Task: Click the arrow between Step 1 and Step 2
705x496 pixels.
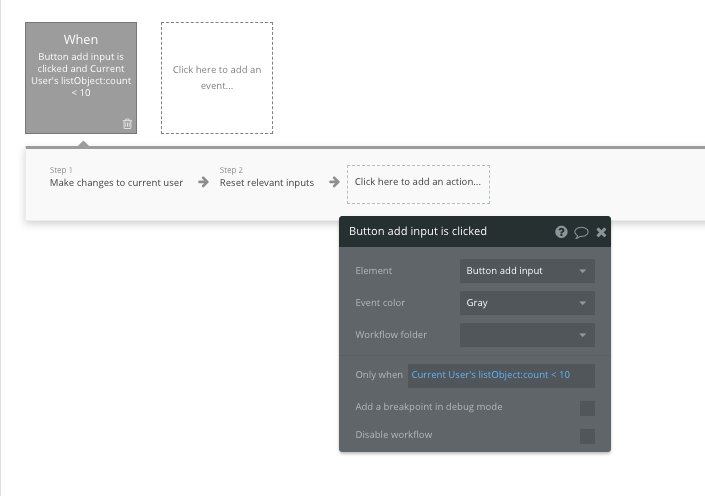Action: (x=203, y=182)
